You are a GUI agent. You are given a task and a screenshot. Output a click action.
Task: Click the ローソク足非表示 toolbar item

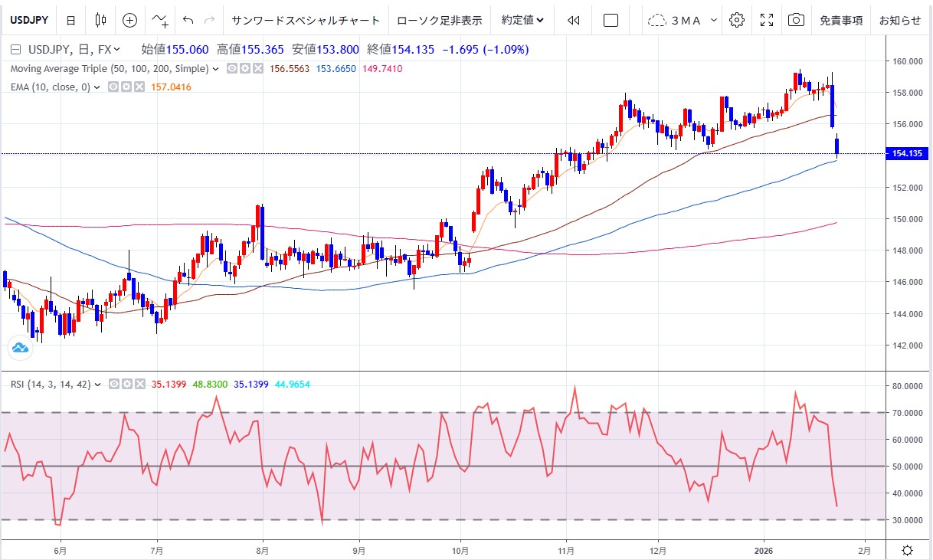pos(439,21)
